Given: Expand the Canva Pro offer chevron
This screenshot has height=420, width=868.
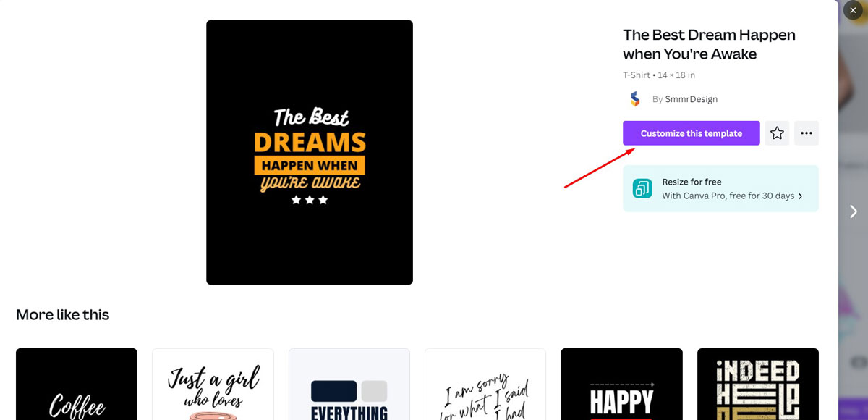Looking at the screenshot, I should pos(800,196).
